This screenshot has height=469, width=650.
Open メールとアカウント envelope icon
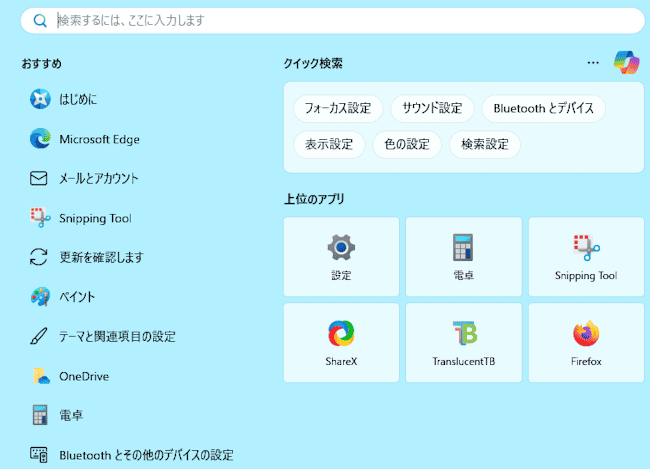(x=39, y=178)
